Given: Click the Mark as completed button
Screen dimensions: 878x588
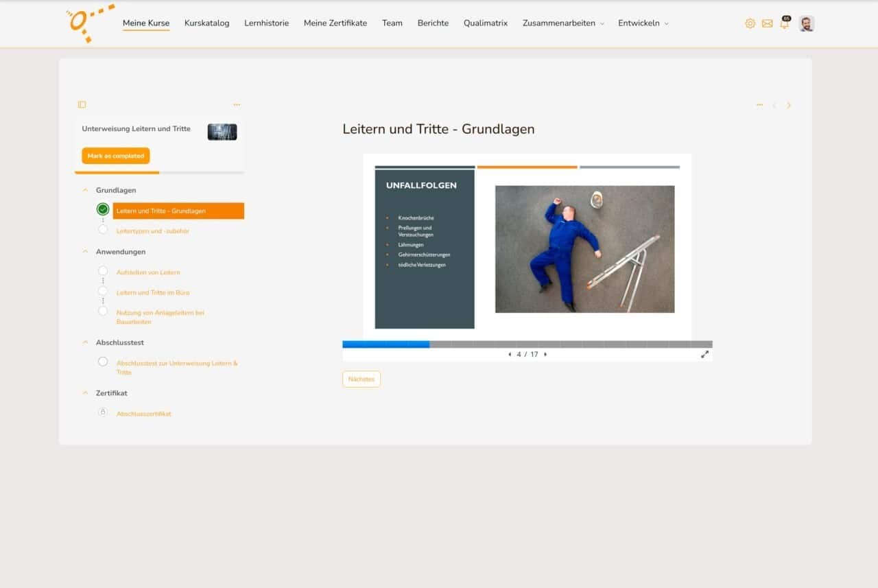Looking at the screenshot, I should (x=115, y=156).
